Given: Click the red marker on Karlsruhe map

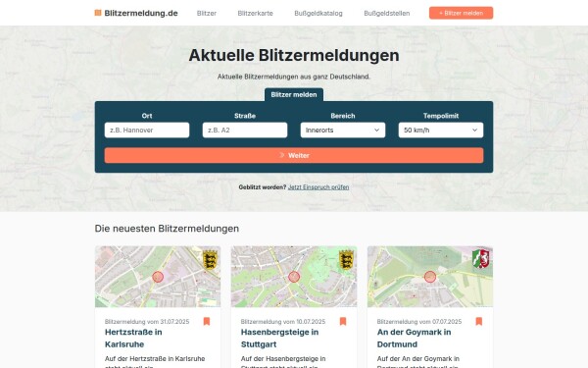Looking at the screenshot, I should click(158, 277).
